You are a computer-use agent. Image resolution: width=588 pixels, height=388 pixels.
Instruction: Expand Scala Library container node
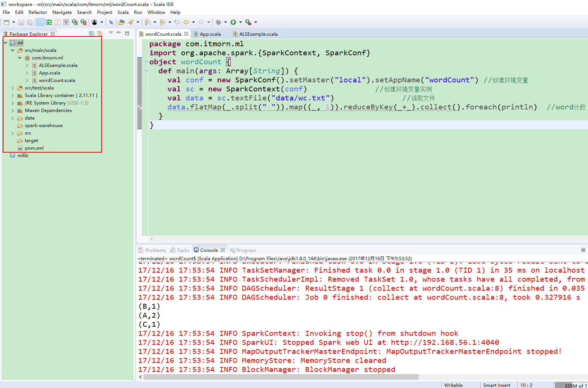click(13, 95)
